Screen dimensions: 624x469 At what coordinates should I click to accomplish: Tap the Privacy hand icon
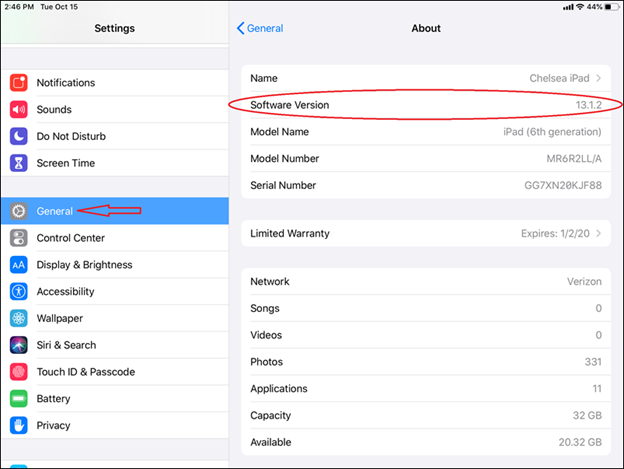coord(19,426)
